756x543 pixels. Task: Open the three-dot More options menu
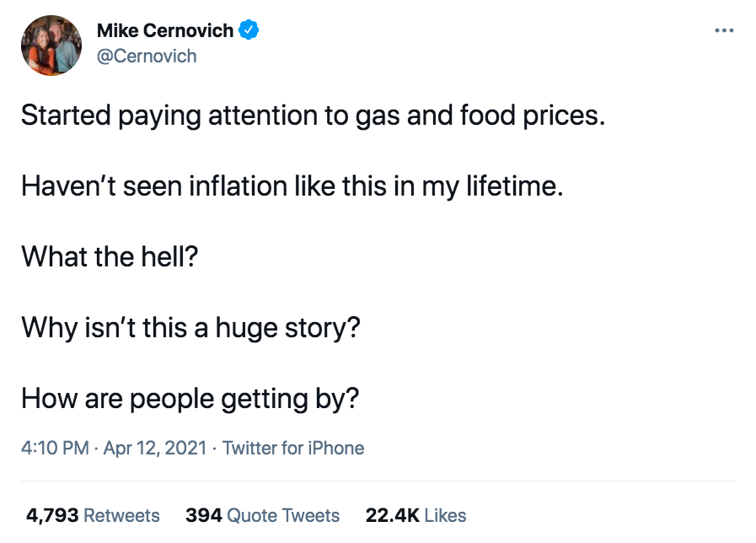point(723,31)
